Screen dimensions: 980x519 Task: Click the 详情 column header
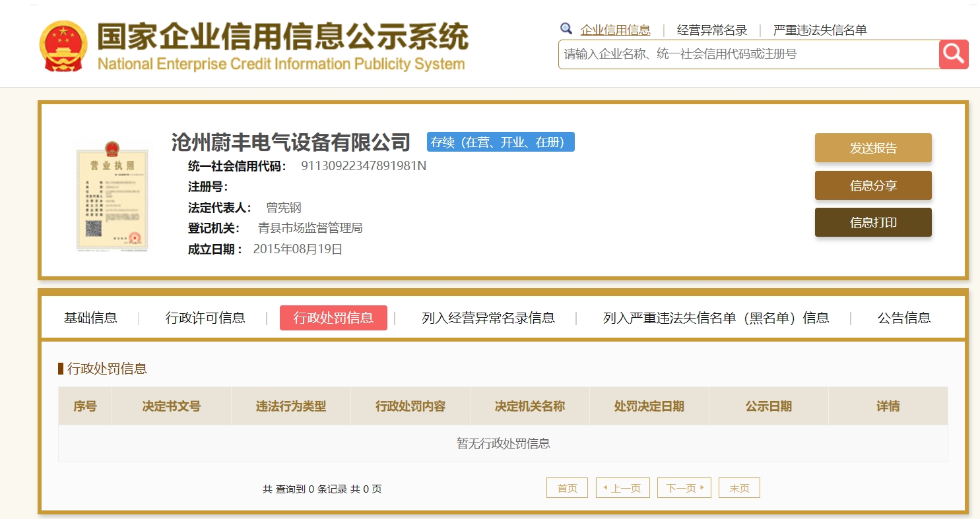tap(888, 406)
